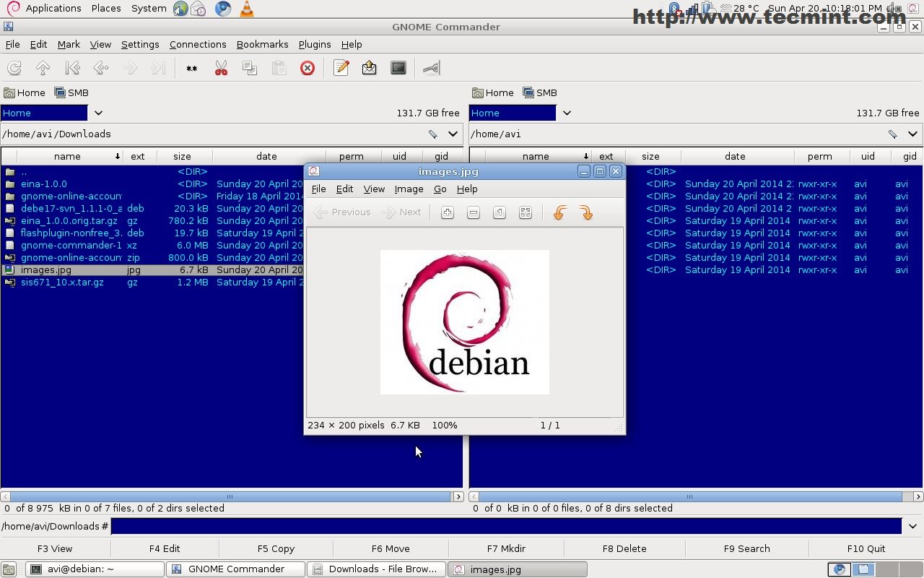Expand right pane Home device dropdown
This screenshot has width=924, height=578.
[567, 113]
